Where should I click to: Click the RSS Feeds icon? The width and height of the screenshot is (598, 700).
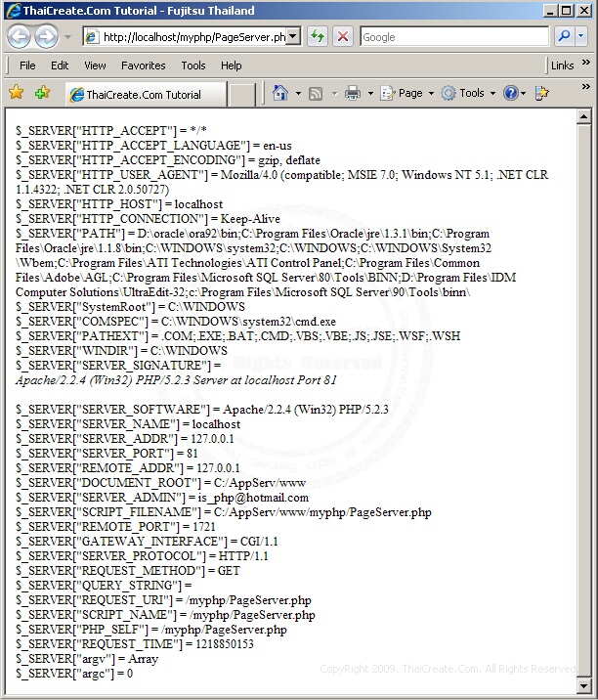pyautogui.click(x=316, y=93)
